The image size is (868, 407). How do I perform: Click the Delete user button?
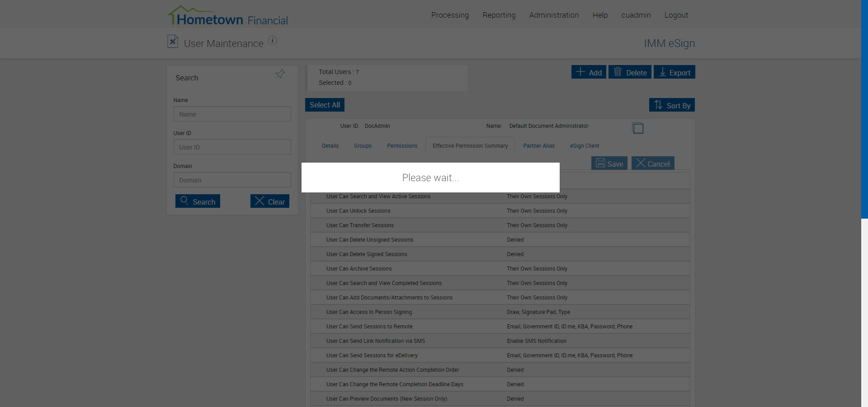[x=630, y=72]
